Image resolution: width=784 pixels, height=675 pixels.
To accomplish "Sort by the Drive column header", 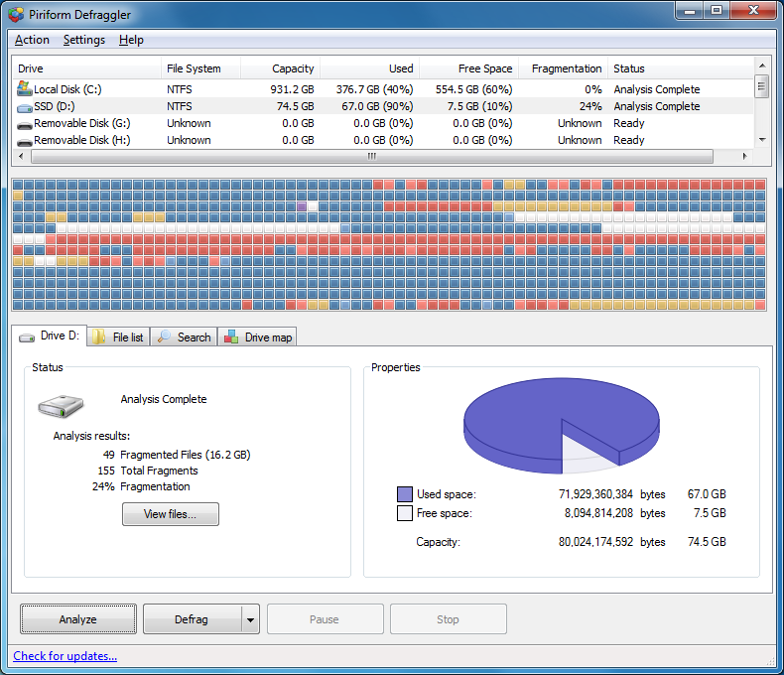I will pos(86,68).
